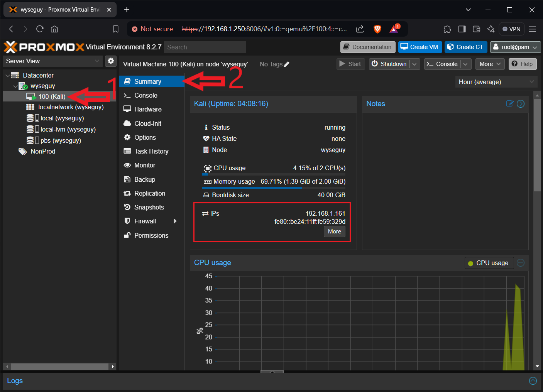The image size is (543, 392).
Task: Collapse the CPU usage chart panel
Action: pyautogui.click(x=521, y=263)
